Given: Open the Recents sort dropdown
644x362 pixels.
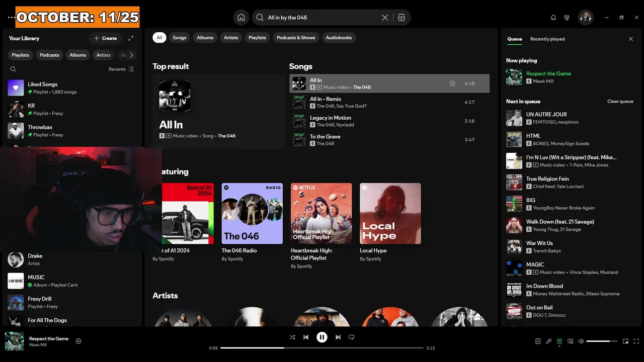Looking at the screenshot, I should [121, 69].
